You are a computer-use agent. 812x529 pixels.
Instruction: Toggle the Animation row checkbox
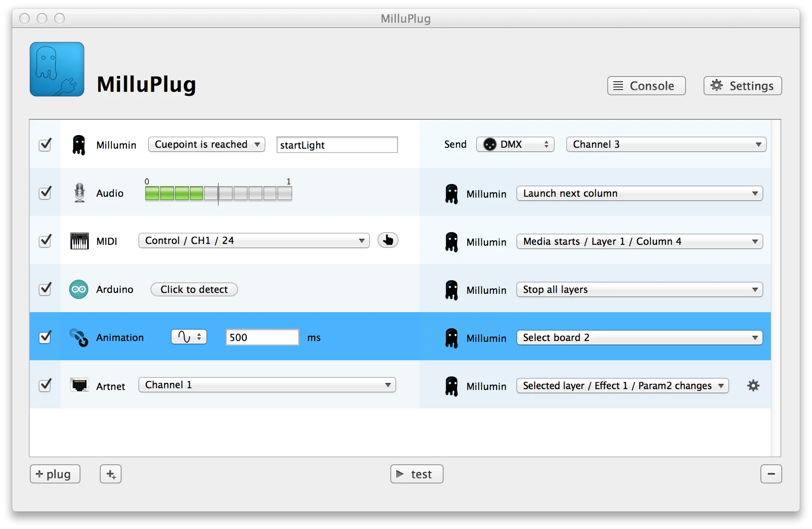45,337
